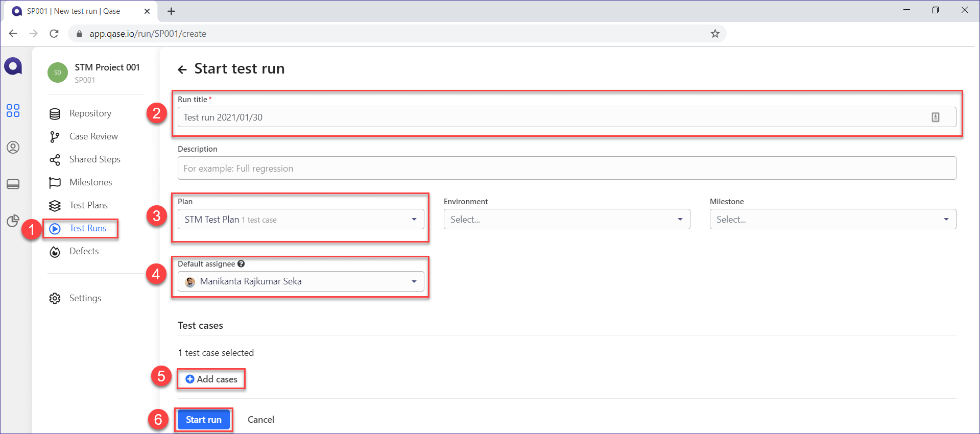
Task: Open Test Plans in sidebar menu
Action: tap(88, 205)
